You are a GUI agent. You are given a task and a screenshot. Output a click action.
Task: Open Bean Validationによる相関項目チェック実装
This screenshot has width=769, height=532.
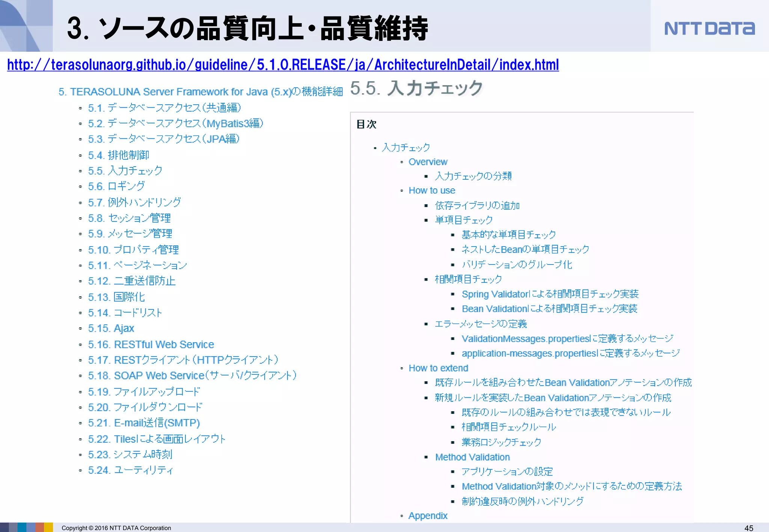coord(550,309)
